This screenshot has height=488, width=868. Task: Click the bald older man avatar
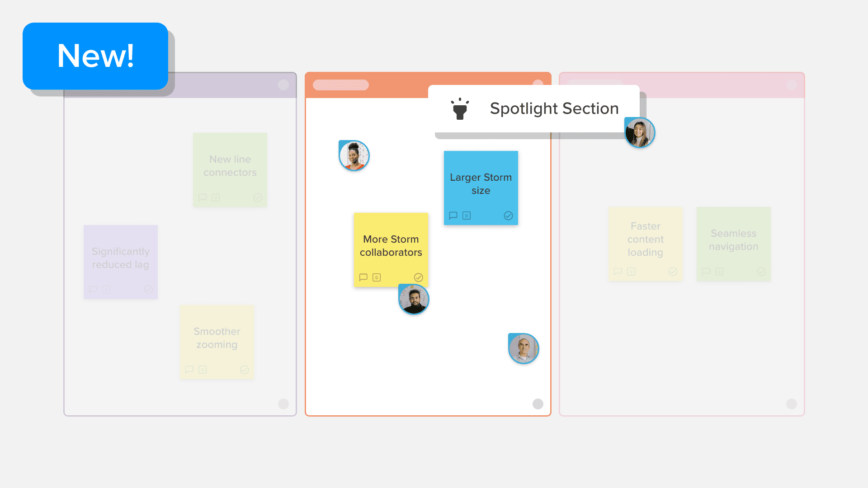coord(524,348)
